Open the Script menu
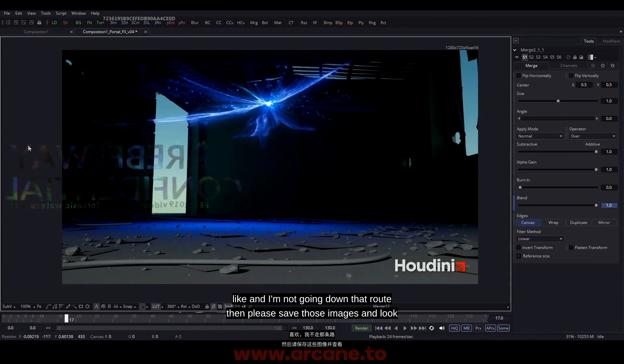Image resolution: width=624 pixels, height=364 pixels. [x=61, y=13]
